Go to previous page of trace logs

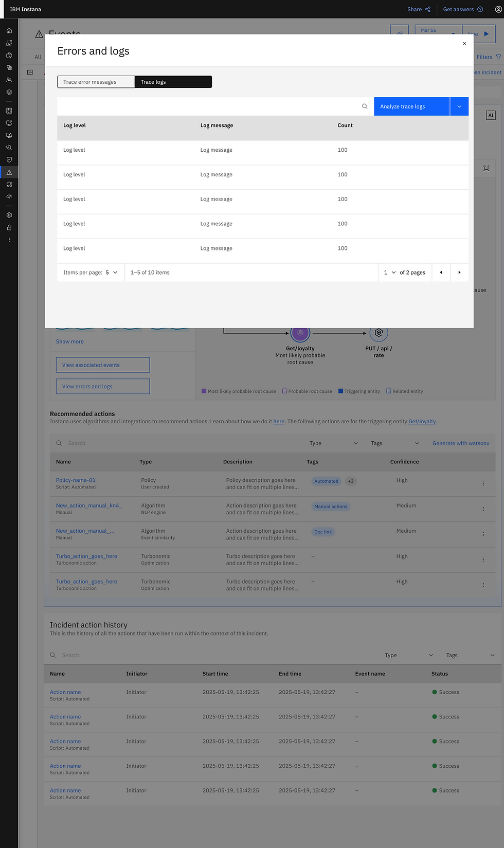(x=441, y=273)
